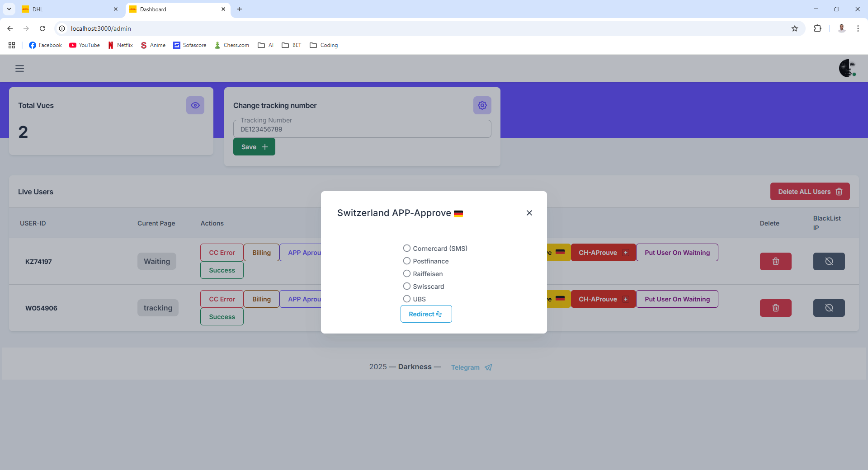Click the trash icon for user WO54906
868x470 pixels.
776,308
